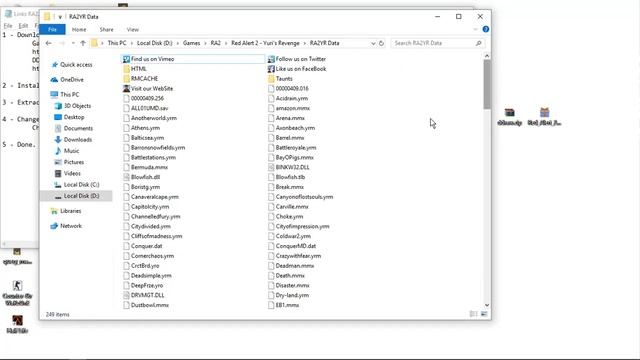
Task: Select the RMCACHE folder
Action: [140, 78]
